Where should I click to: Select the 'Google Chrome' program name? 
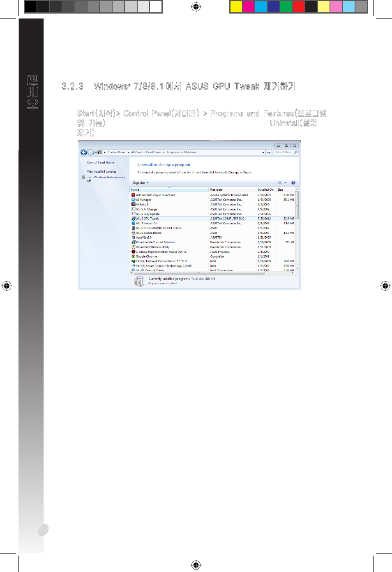[146, 256]
